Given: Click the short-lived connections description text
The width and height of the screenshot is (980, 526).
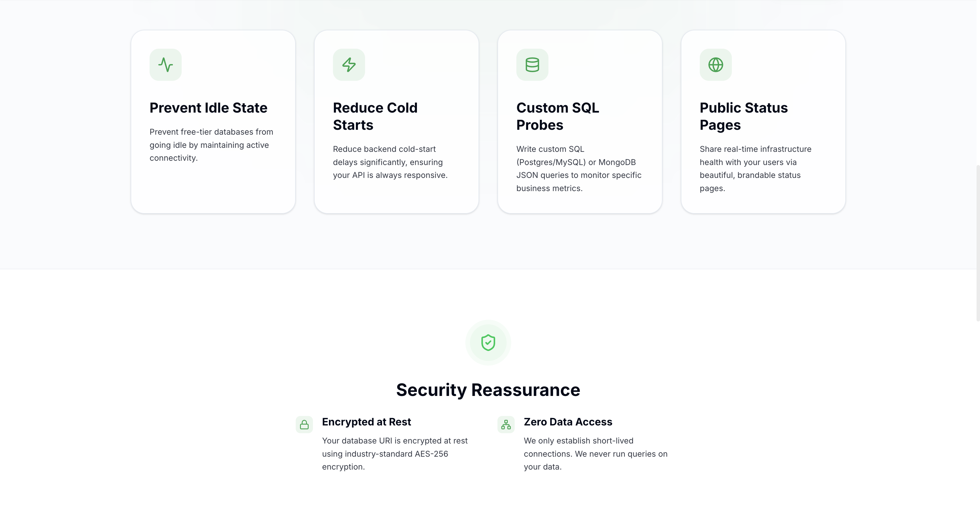Looking at the screenshot, I should coord(595,454).
